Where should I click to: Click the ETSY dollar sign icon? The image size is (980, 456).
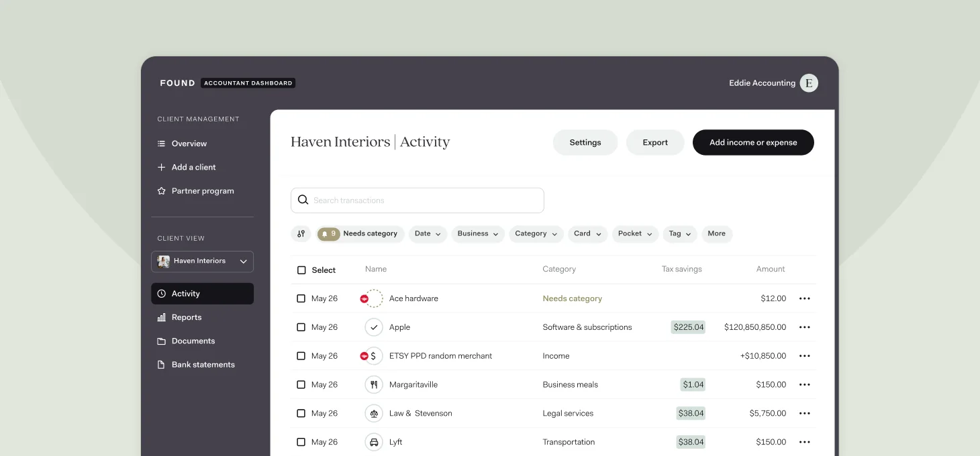click(x=374, y=356)
